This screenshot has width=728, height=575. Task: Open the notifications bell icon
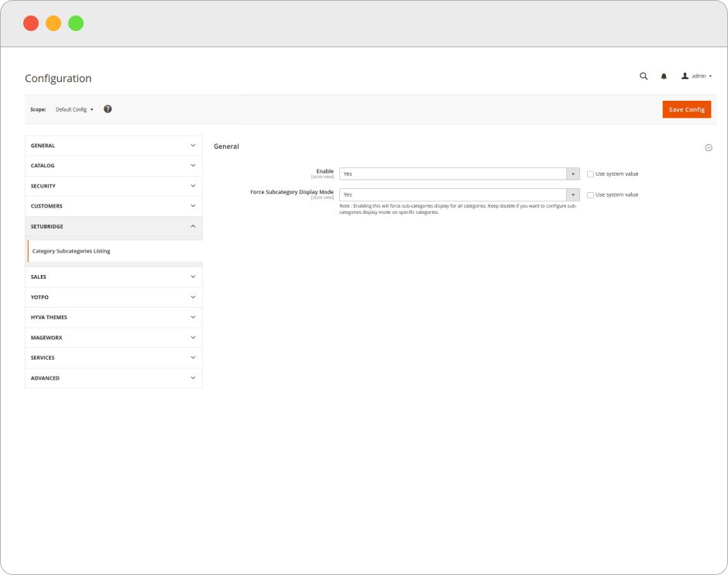click(664, 76)
